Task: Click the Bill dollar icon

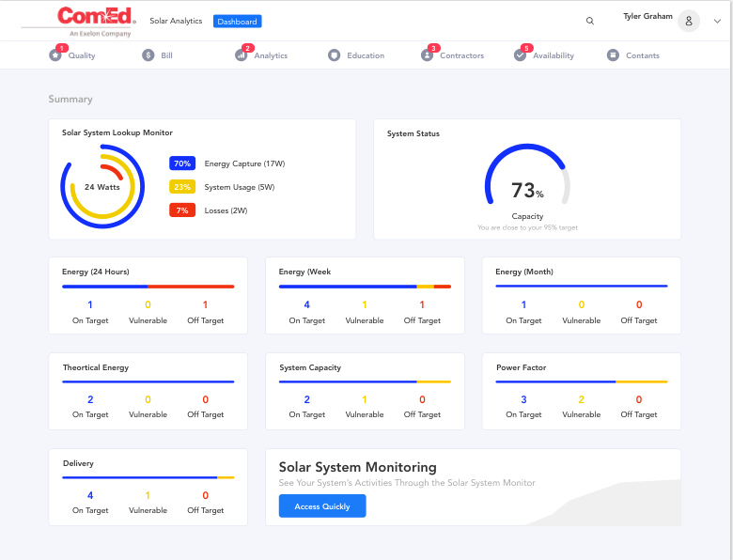Action: (x=148, y=55)
